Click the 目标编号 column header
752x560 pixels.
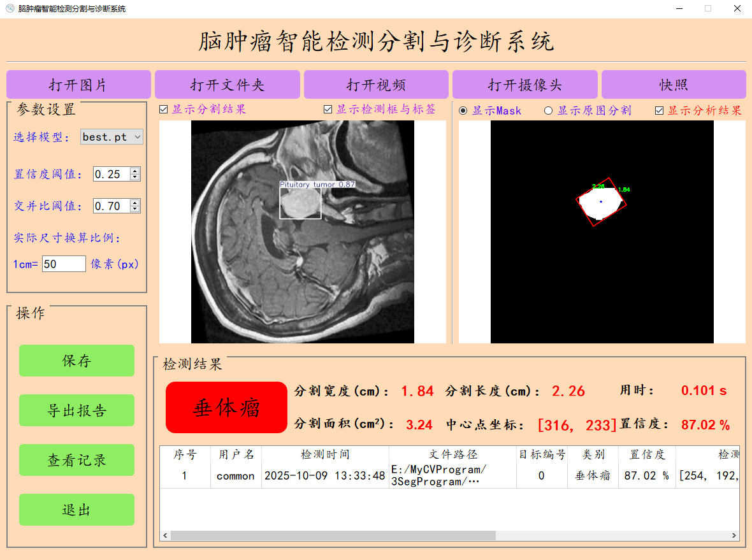point(542,454)
